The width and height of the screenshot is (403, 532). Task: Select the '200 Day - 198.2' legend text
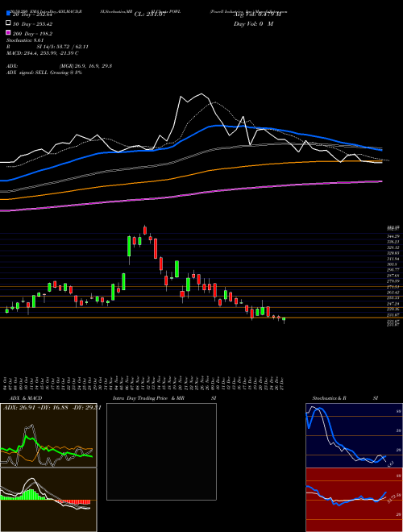pos(32,33)
